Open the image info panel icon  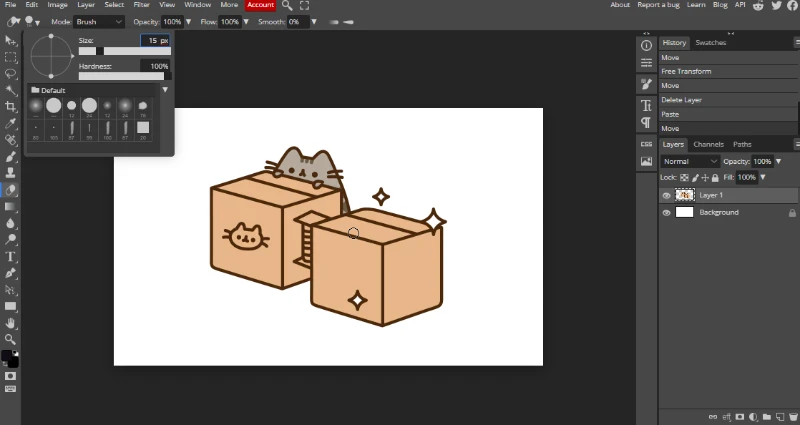pos(646,161)
